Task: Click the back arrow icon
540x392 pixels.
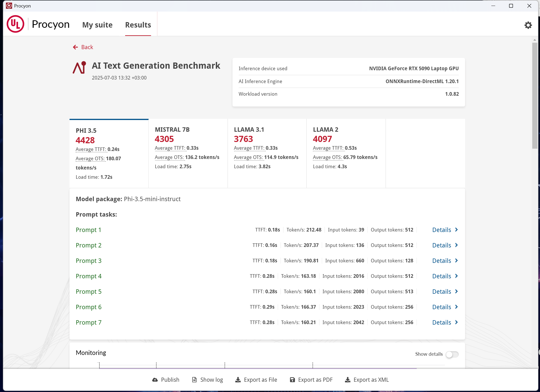Action: coord(75,47)
